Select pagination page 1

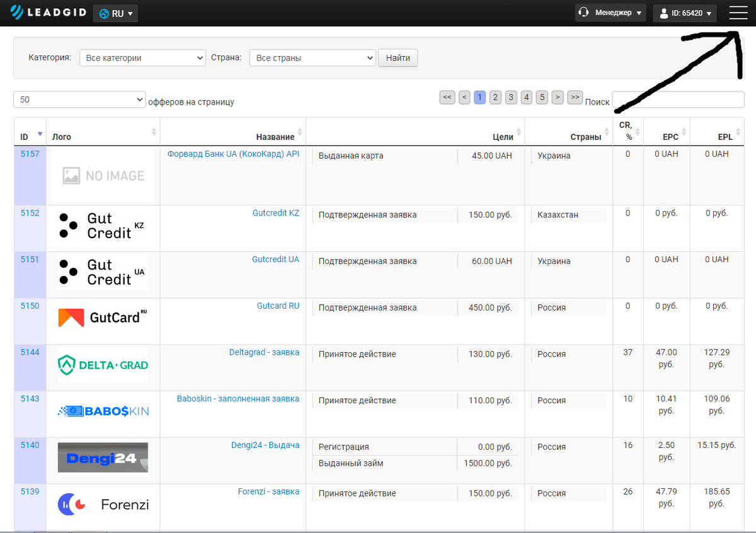[480, 97]
